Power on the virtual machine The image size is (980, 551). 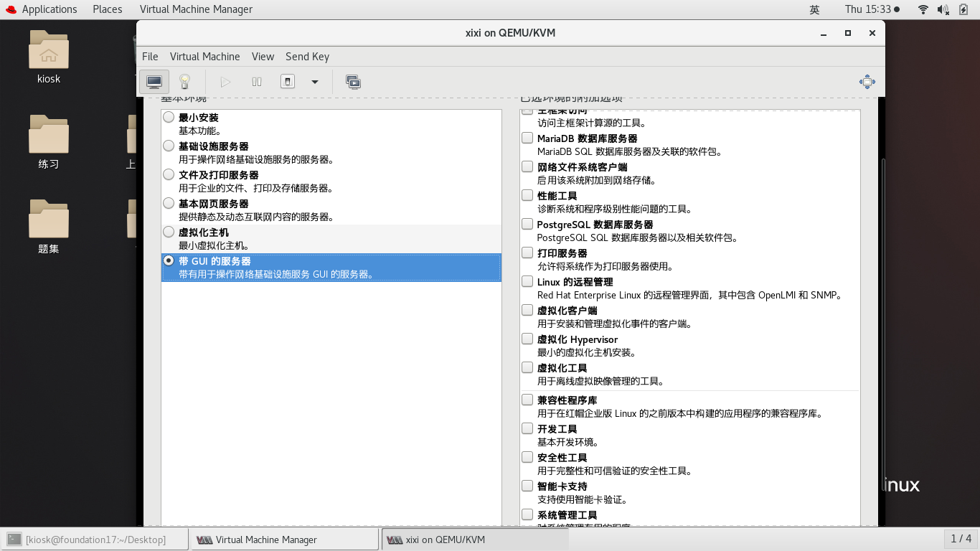pyautogui.click(x=226, y=82)
